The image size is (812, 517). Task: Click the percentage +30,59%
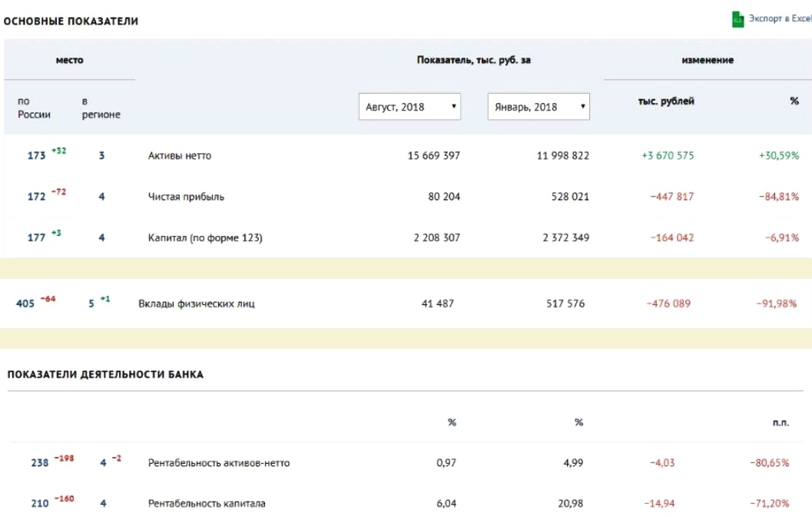pos(779,155)
